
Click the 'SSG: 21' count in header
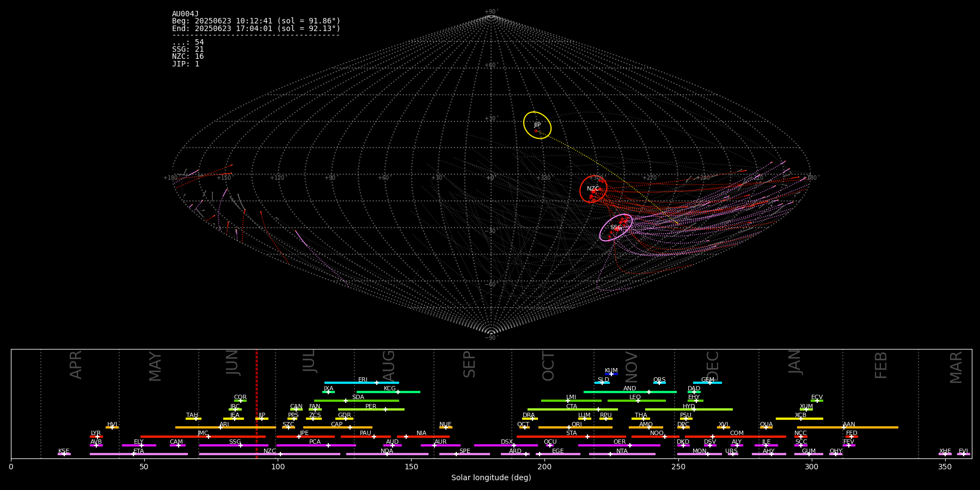(x=188, y=50)
